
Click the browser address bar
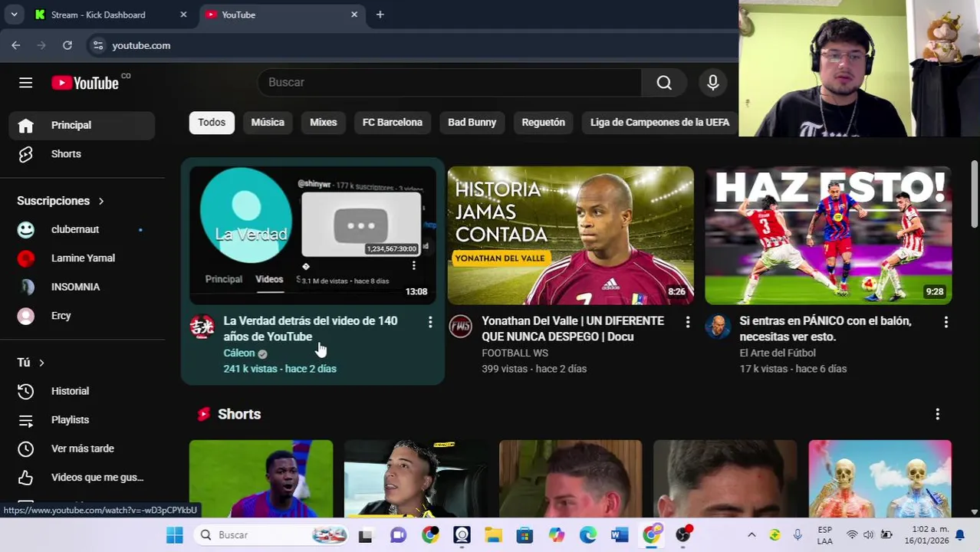pos(414,45)
